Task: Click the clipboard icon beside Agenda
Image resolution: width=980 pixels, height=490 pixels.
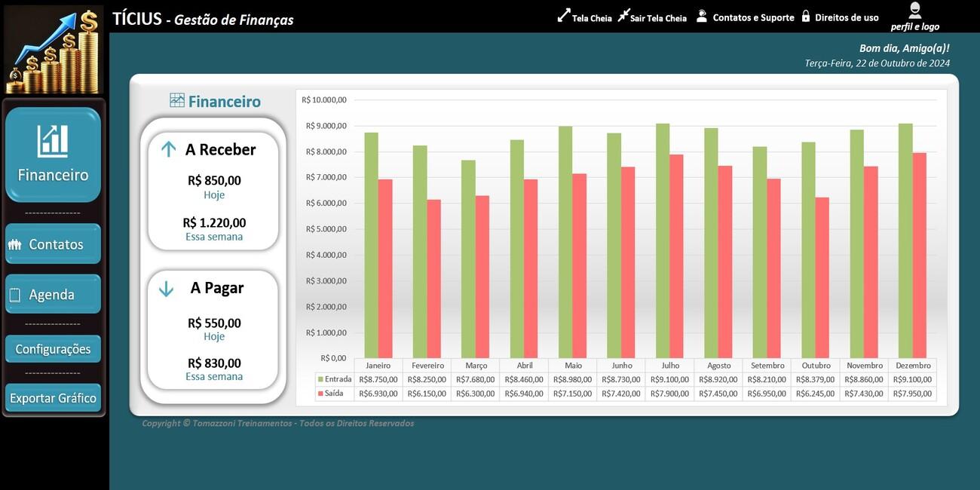Action: pos(15,295)
